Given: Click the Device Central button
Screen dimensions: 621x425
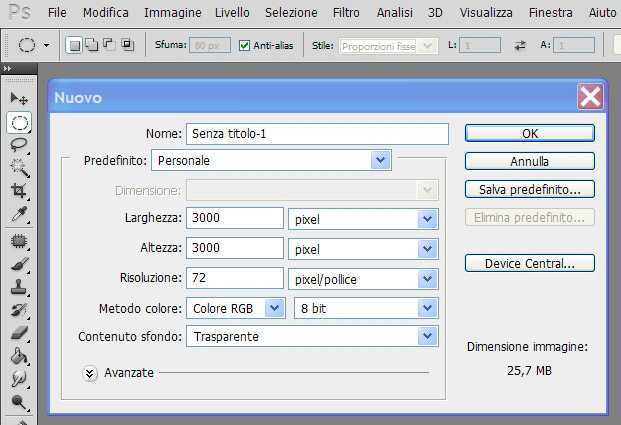Looking at the screenshot, I should click(530, 263).
